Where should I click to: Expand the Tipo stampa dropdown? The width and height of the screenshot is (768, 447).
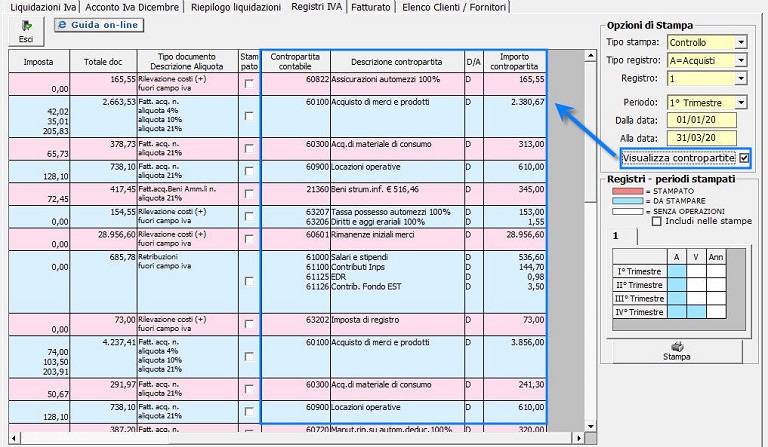click(x=741, y=43)
